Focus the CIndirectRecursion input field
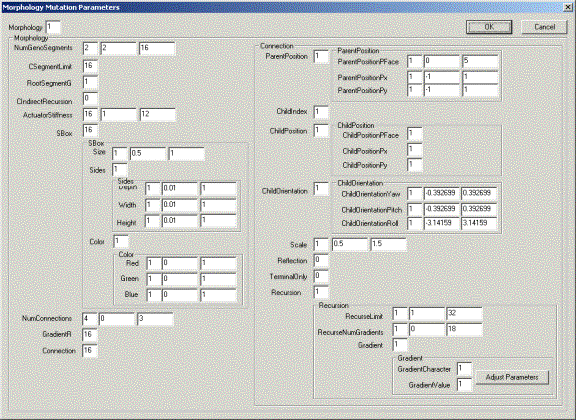 pos(90,99)
